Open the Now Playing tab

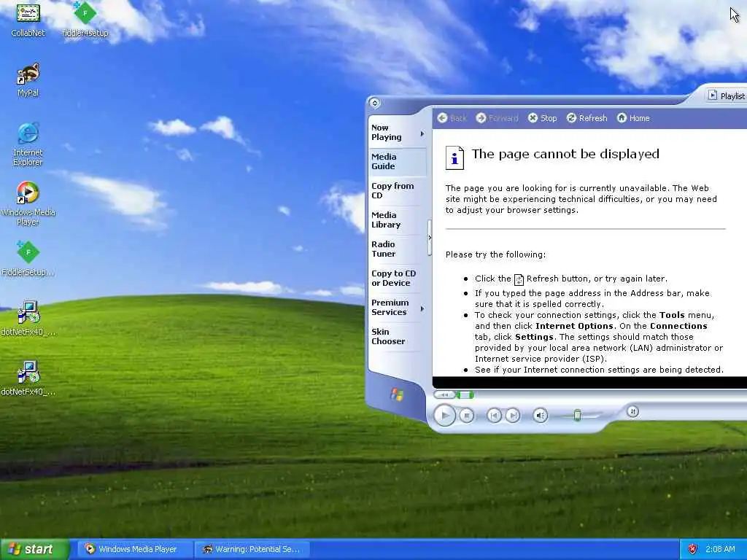point(393,133)
